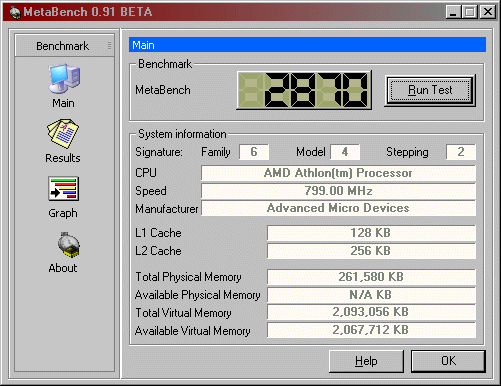
Task: Click the Speed value '799.00 MHz'
Action: click(x=338, y=191)
